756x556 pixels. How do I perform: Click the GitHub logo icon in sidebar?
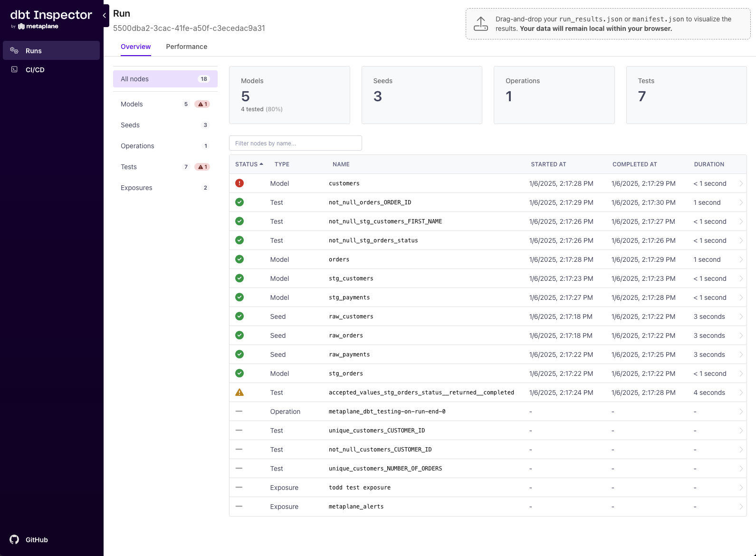click(14, 539)
